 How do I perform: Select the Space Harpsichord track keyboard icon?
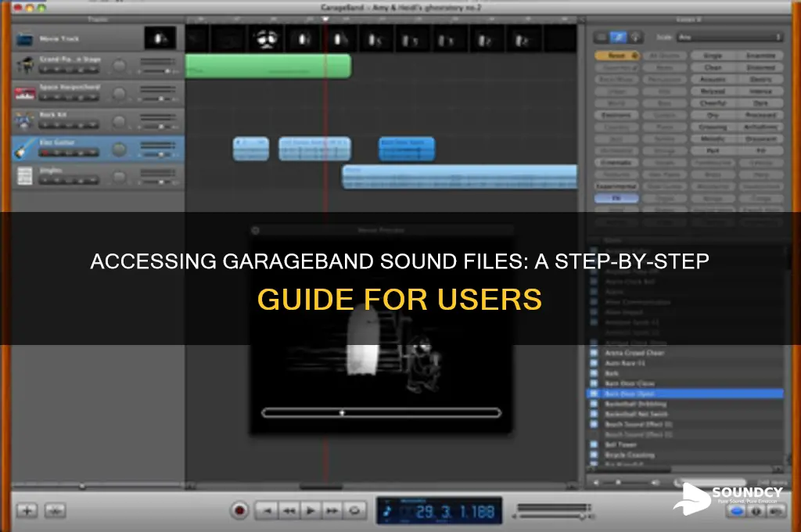pyautogui.click(x=24, y=94)
